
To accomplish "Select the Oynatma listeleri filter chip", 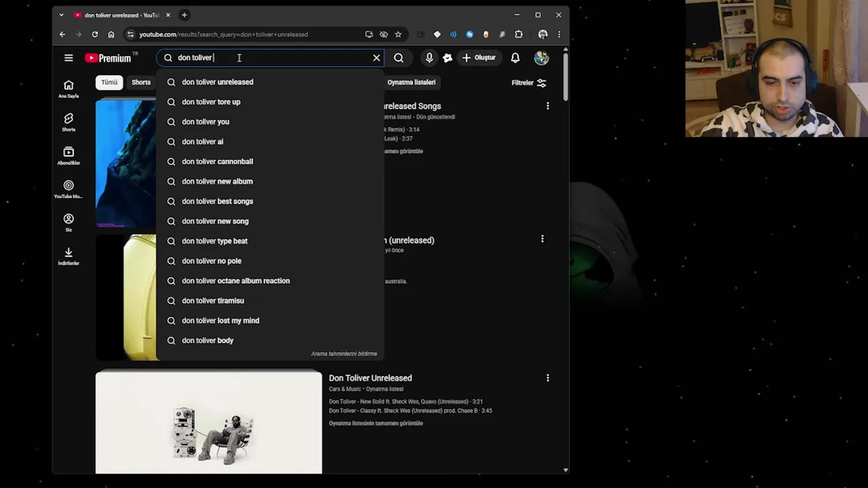I will point(411,82).
